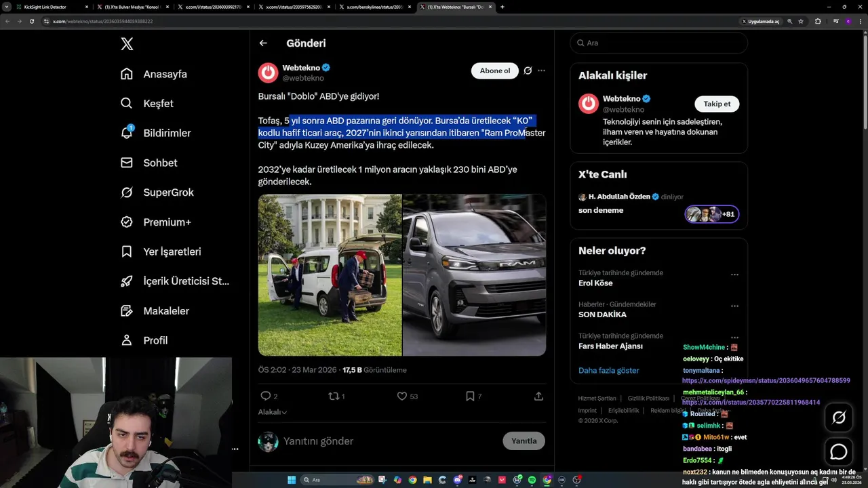Open the grey Ram van image
Image resolution: width=868 pixels, height=488 pixels.
(474, 275)
